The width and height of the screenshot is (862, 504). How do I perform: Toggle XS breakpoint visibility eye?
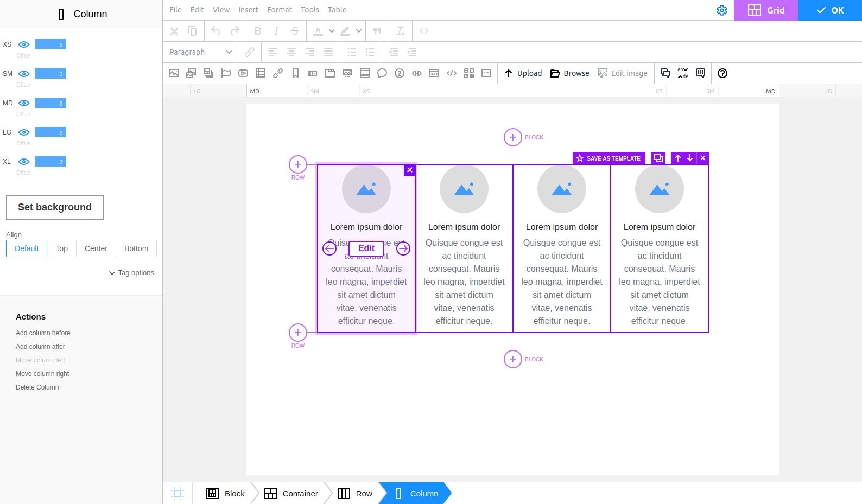click(24, 44)
